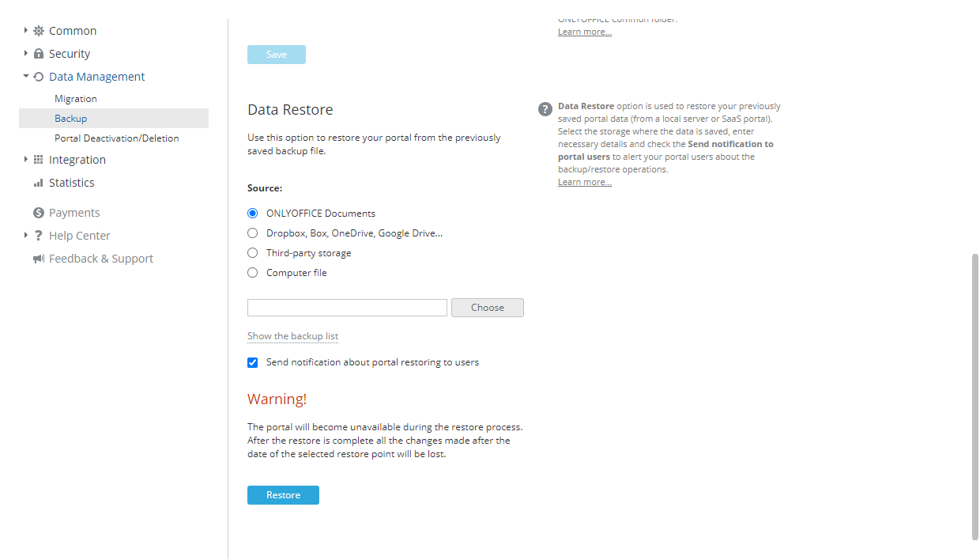
Task: Expand the Integration section
Action: click(24, 159)
